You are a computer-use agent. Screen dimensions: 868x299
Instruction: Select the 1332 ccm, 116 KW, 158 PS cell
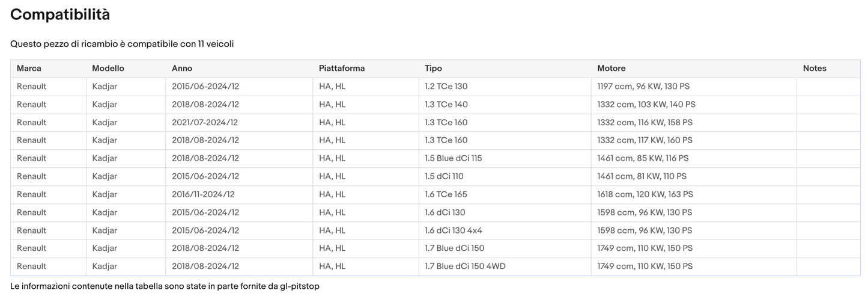click(645, 123)
